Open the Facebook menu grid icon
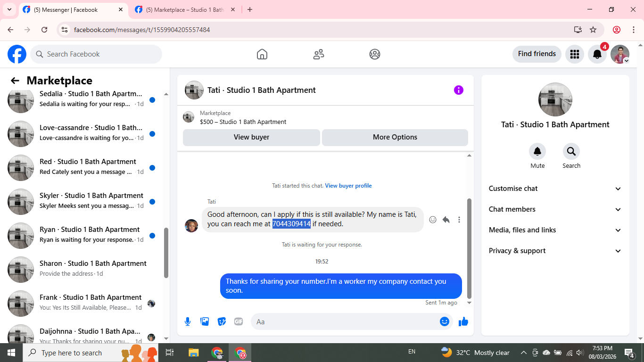The height and width of the screenshot is (362, 644). pos(574,54)
